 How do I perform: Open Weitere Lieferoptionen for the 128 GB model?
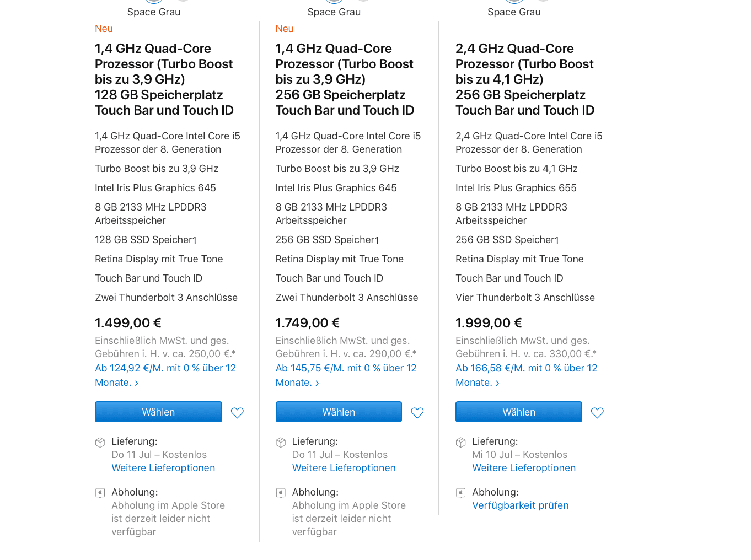point(163,468)
